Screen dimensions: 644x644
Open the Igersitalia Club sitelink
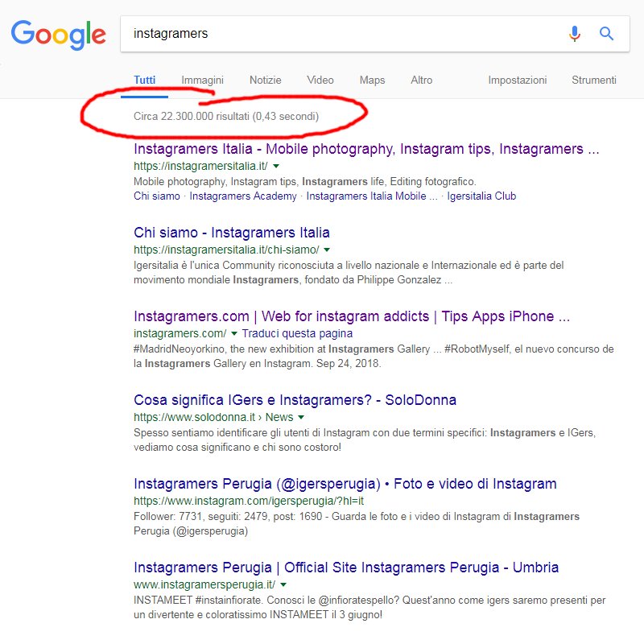click(x=481, y=196)
